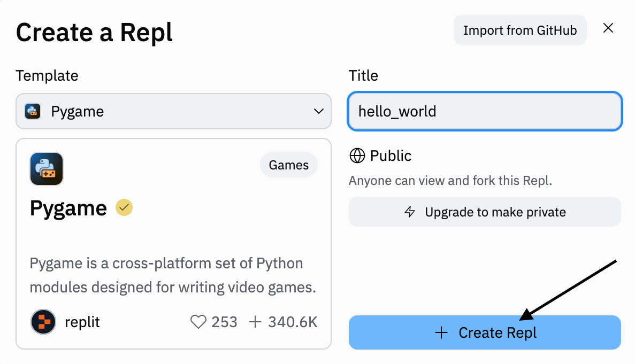Click the replit author avatar
The height and width of the screenshot is (364, 635).
coord(43,322)
